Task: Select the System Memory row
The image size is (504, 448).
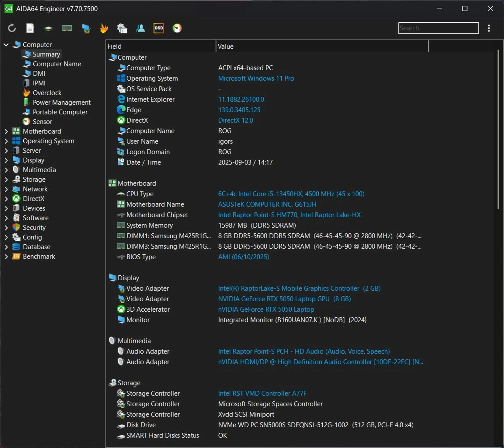Action: pos(267,225)
